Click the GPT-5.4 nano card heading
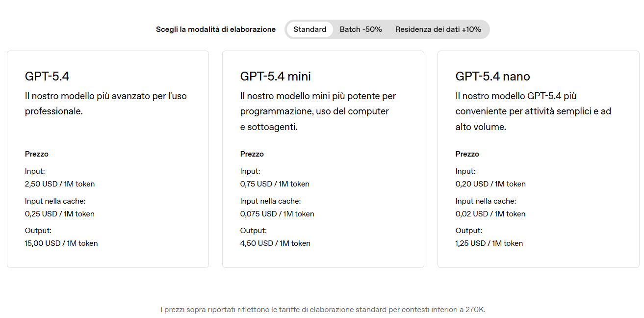Image resolution: width=644 pixels, height=318 pixels. click(x=492, y=76)
